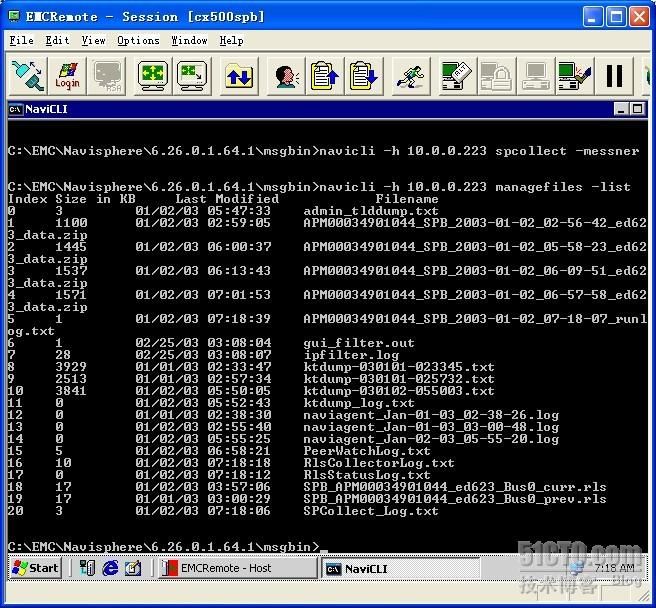Click the first quick launch icon beside Start

pyautogui.click(x=87, y=568)
